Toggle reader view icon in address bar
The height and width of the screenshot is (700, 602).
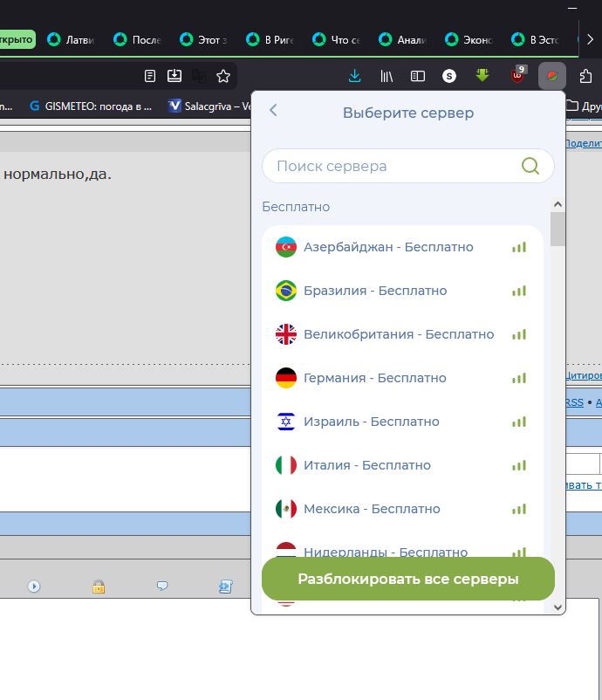(150, 76)
